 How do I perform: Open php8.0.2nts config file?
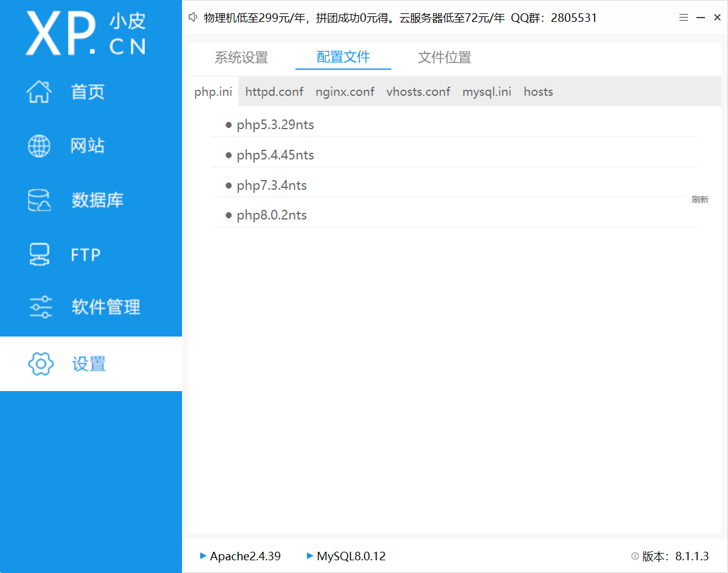pos(272,215)
